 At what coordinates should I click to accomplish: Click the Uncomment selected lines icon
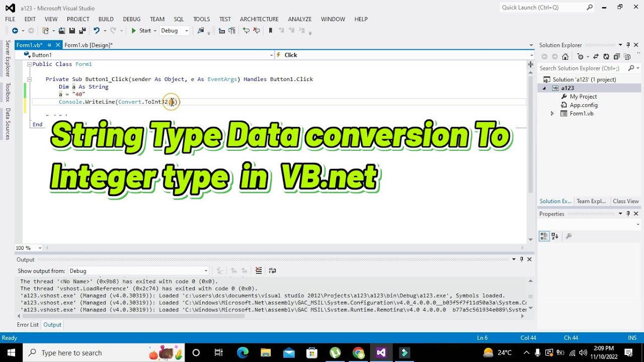[x=257, y=31]
